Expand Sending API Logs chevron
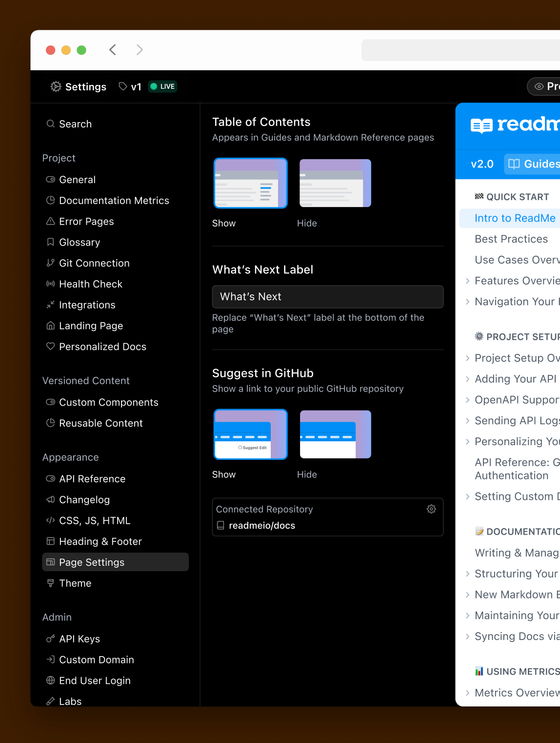The image size is (560, 743). [x=467, y=421]
